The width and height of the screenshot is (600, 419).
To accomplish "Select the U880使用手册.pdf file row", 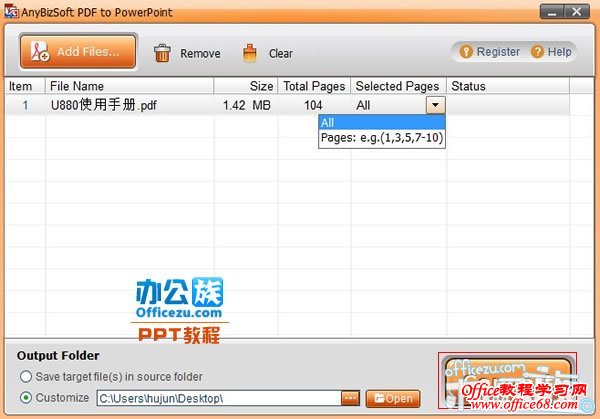I will [x=287, y=105].
